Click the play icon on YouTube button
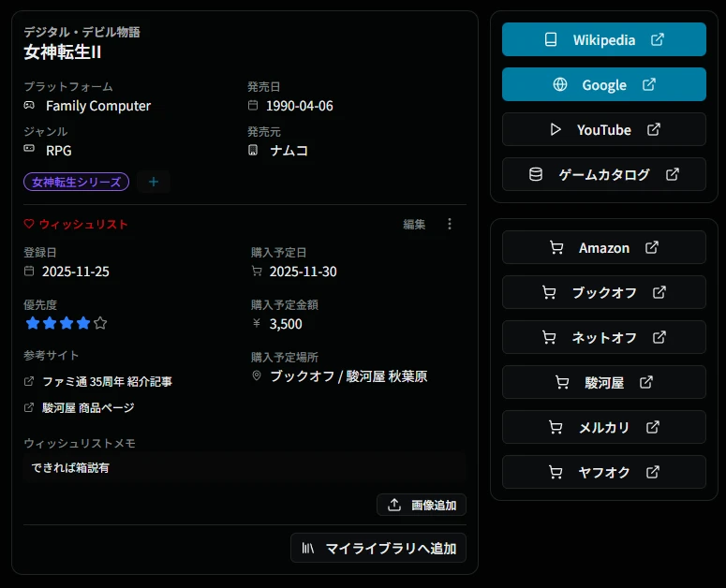This screenshot has width=726, height=588. coord(556,129)
